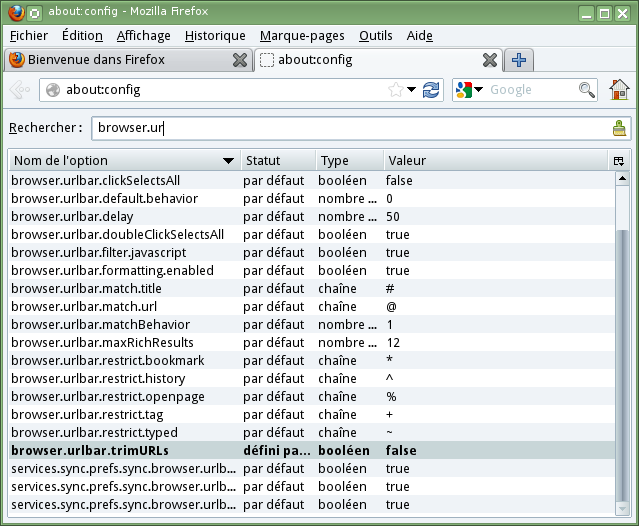Open the Affichage menu
Screen dimensions: 639x526
[x=143, y=36]
